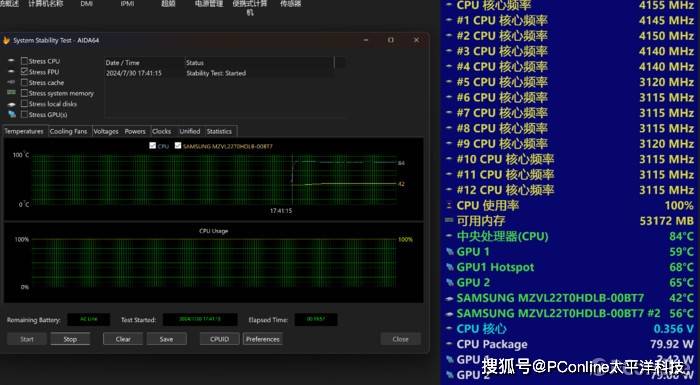Click the cache icon beside Stress cache

pyautogui.click(x=12, y=82)
